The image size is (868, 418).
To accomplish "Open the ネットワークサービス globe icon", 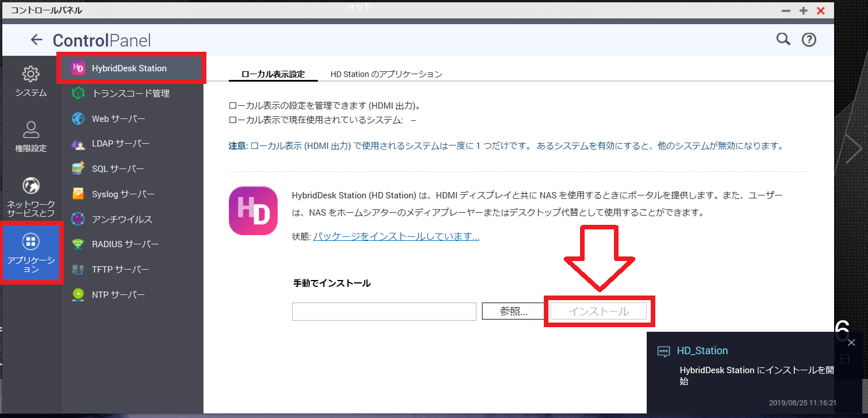I will 30,186.
